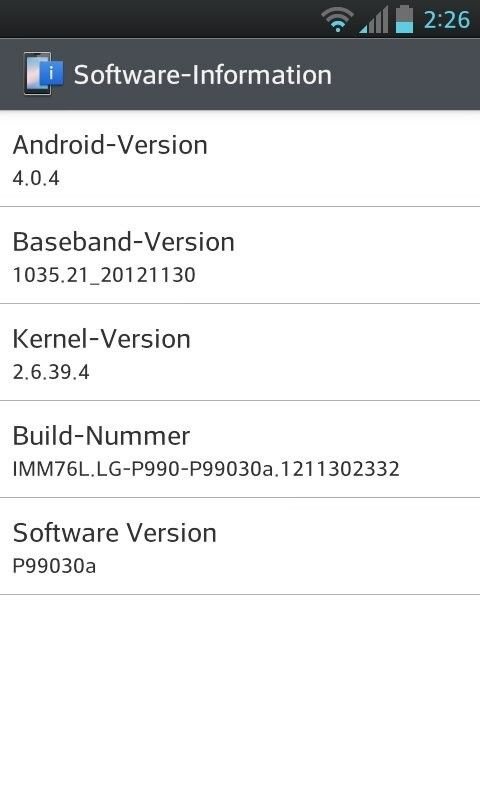This screenshot has height=800, width=480.
Task: Tap the empty area below Software Version
Action: pyautogui.click(x=240, y=697)
